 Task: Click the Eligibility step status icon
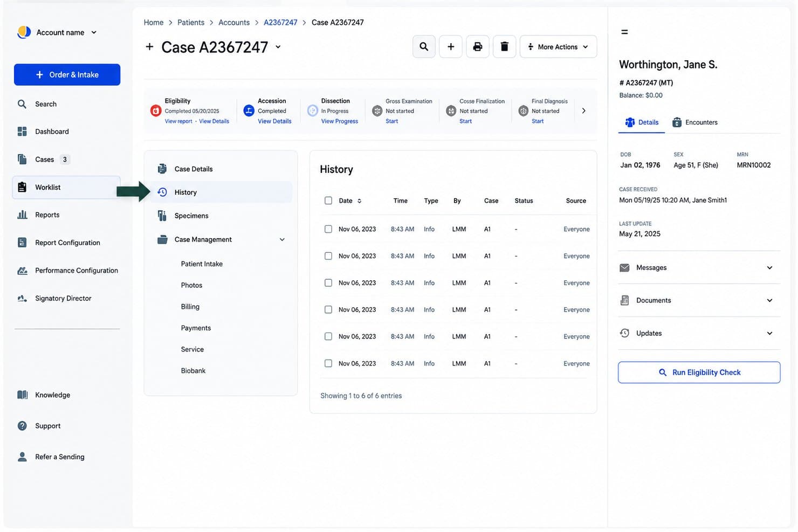coord(156,110)
